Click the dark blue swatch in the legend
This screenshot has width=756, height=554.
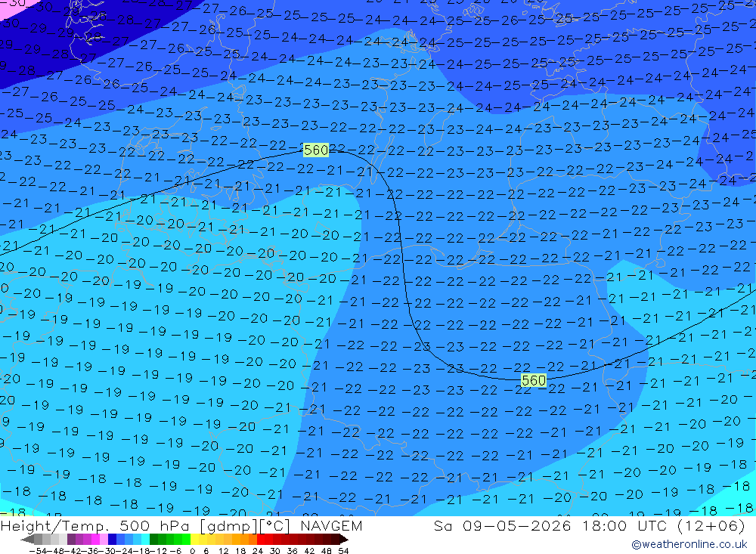(x=112, y=540)
